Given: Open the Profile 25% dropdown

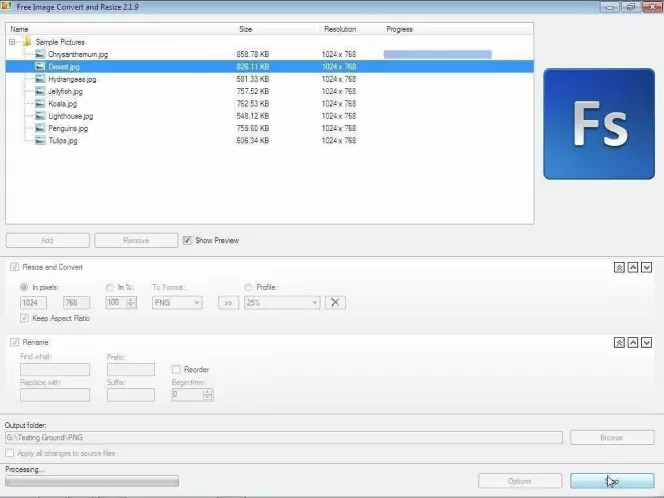Looking at the screenshot, I should 282,302.
